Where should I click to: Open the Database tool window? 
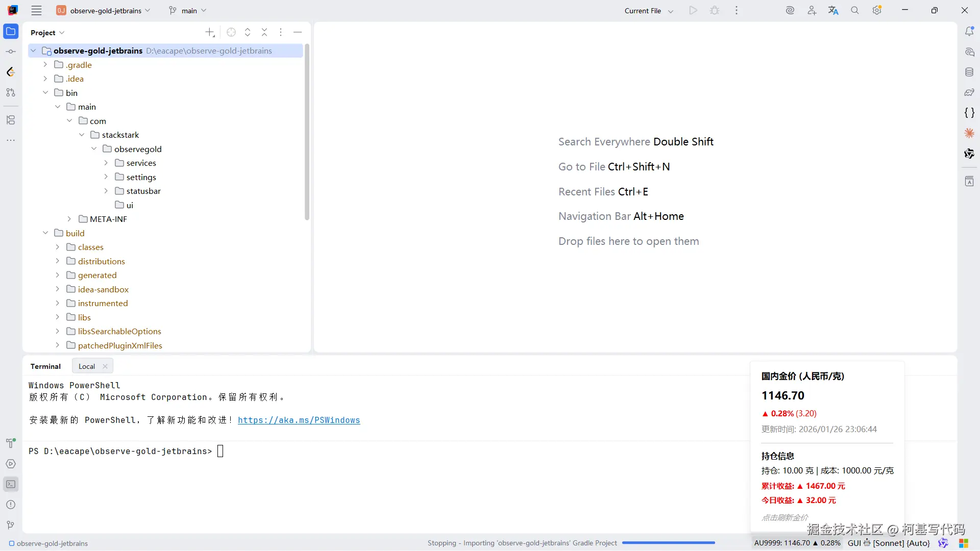(969, 72)
